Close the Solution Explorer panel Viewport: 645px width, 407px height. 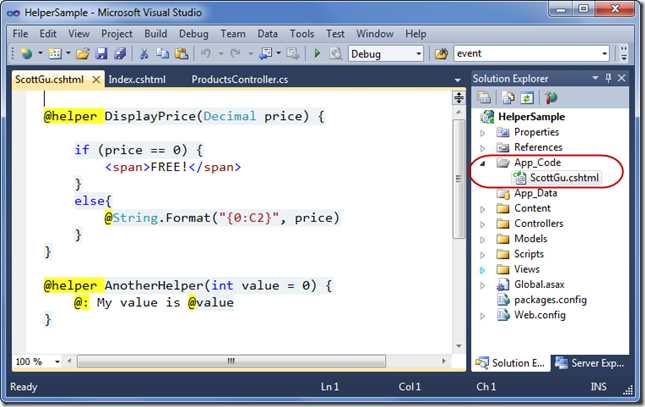click(622, 78)
